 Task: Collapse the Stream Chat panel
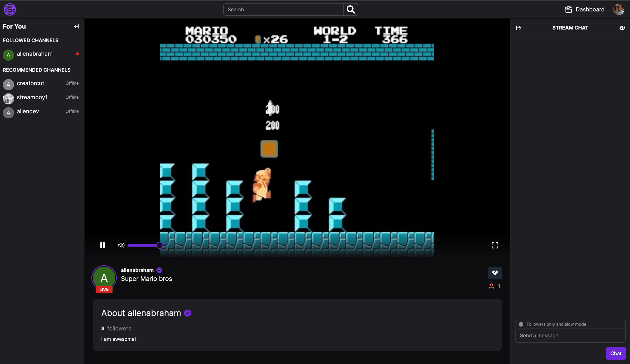click(x=518, y=28)
